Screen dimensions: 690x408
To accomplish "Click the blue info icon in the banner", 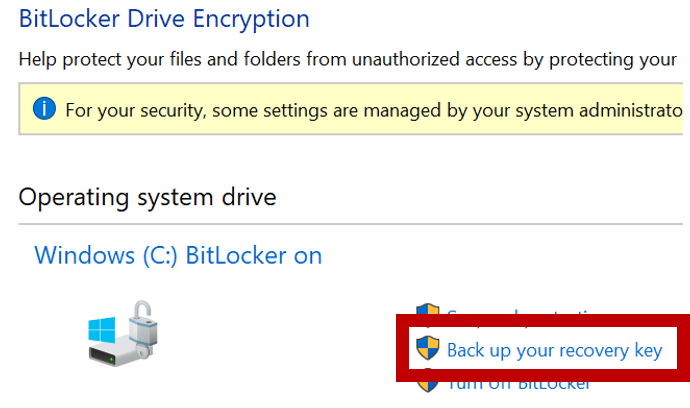I will tap(44, 109).
